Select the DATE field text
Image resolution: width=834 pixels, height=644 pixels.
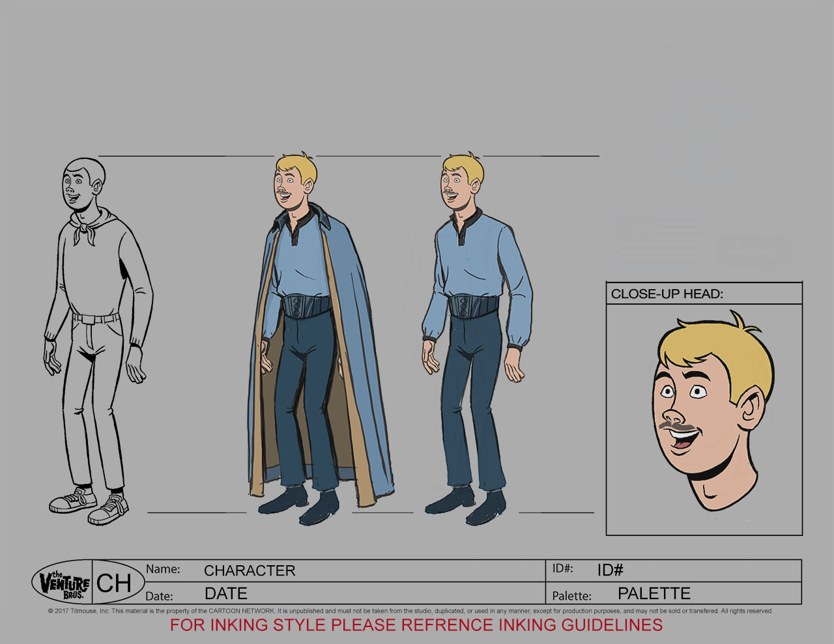tap(226, 593)
